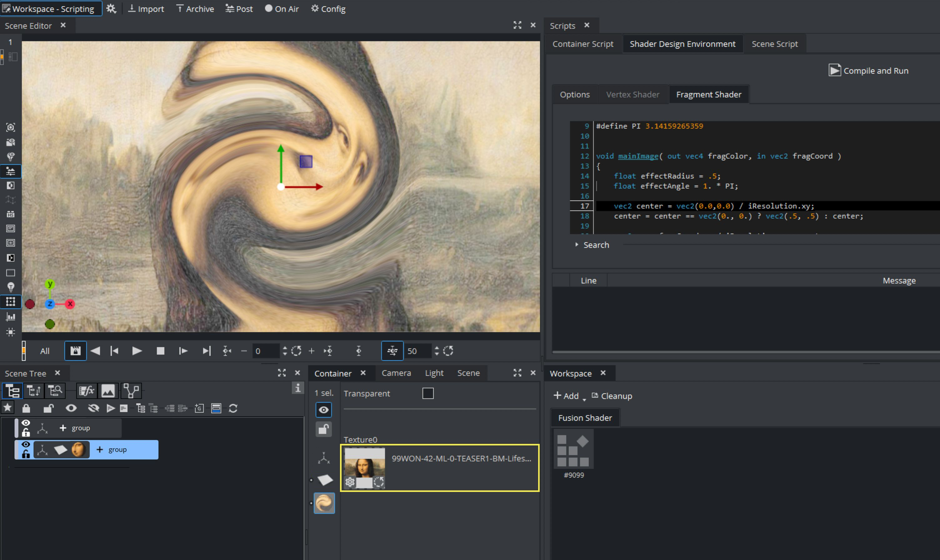Image resolution: width=940 pixels, height=560 pixels.
Task: Click the Cleanup button in Workspace
Action: click(x=612, y=396)
